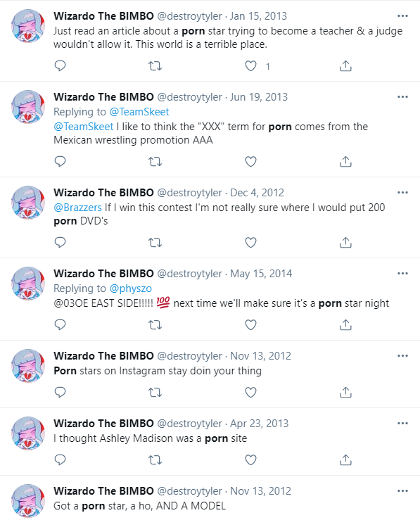The height and width of the screenshot is (520, 420).
Task: Retweet the Jun 19, 2013 tweet
Action: coord(155,162)
